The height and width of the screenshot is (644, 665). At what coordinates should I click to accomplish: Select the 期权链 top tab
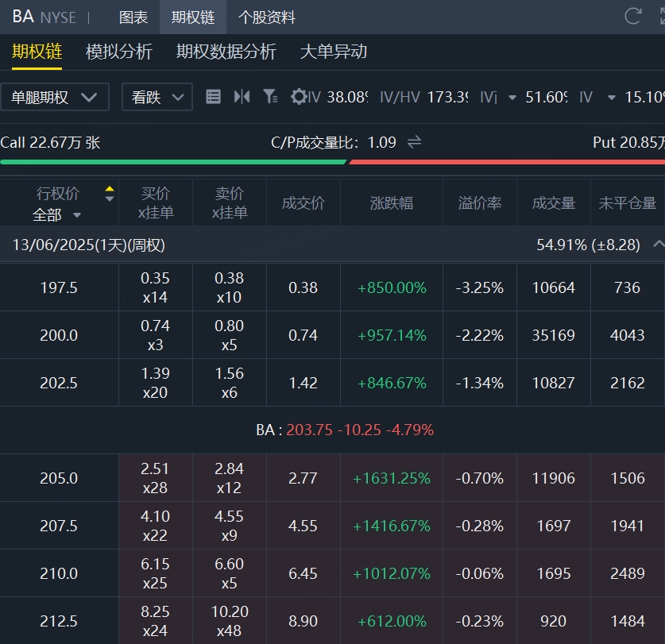pyautogui.click(x=193, y=17)
